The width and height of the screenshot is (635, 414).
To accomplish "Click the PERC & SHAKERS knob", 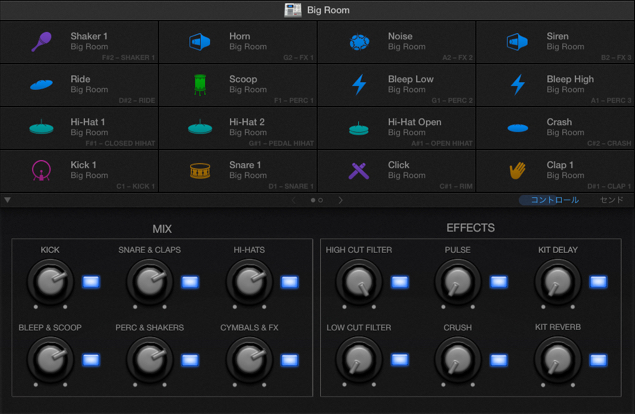I will (x=149, y=359).
